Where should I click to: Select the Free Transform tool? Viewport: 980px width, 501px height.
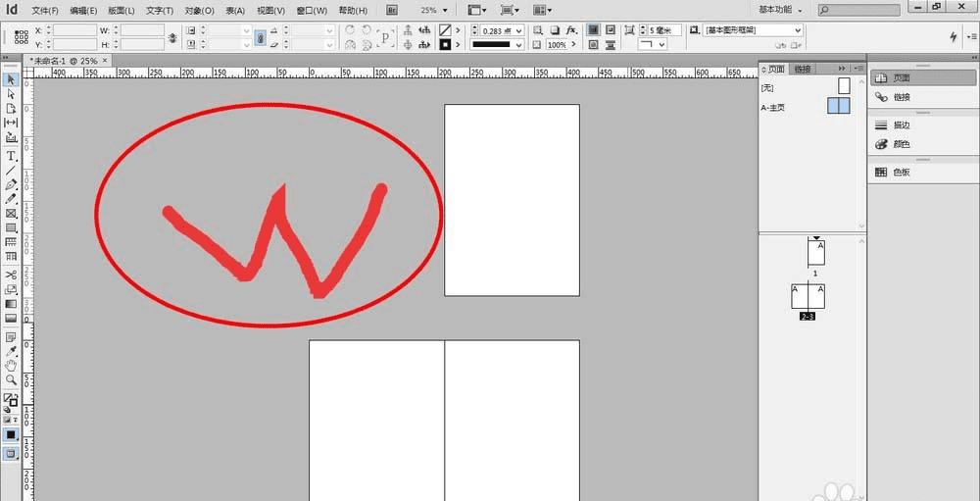point(11,289)
